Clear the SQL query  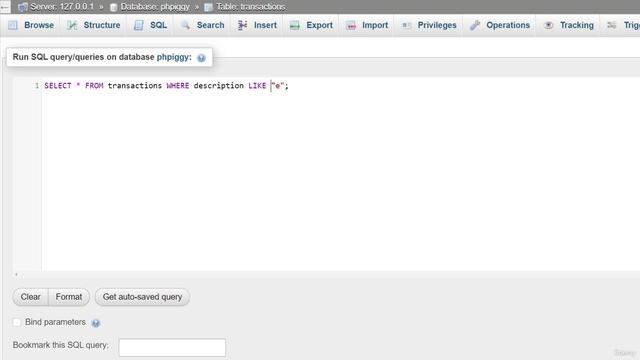(x=31, y=297)
